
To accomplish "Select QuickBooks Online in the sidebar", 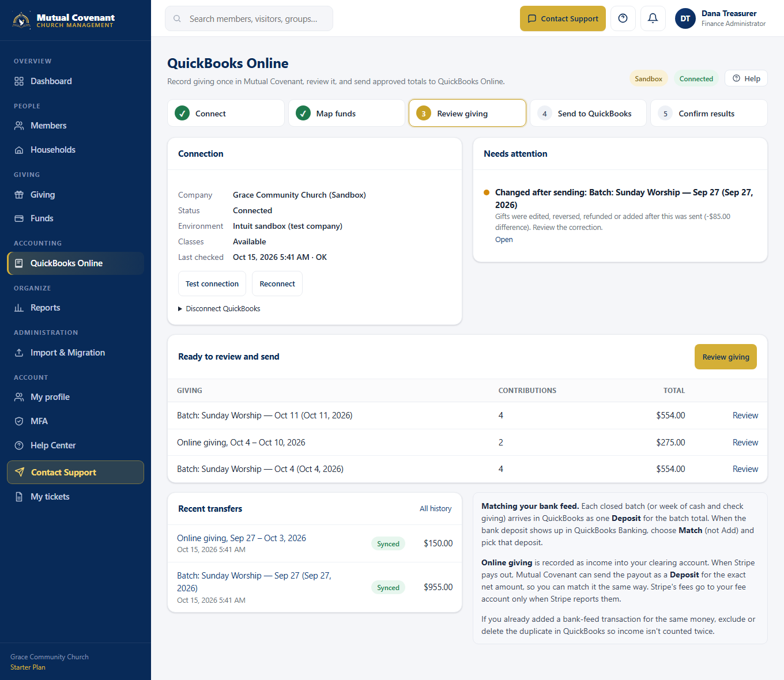I will coord(76,263).
